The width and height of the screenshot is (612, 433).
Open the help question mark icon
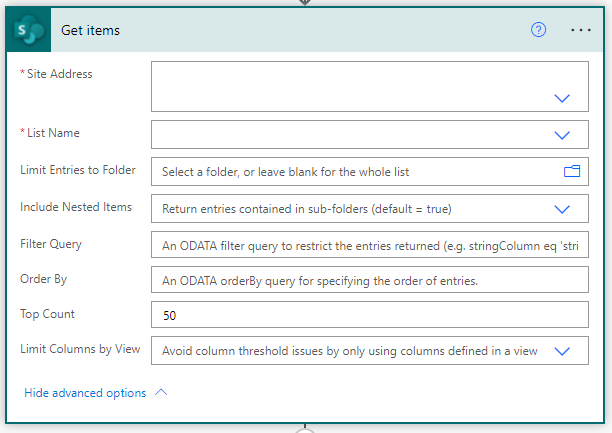click(x=538, y=30)
